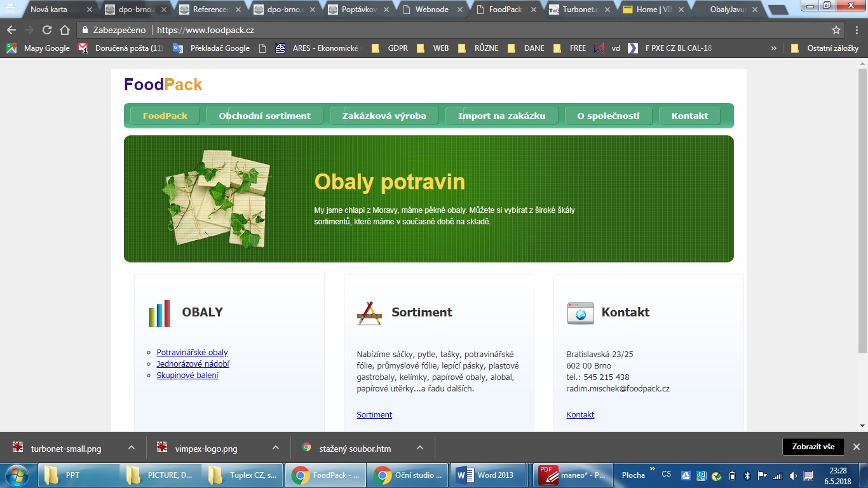Click the CS language indicator
The image size is (868, 488).
click(x=667, y=474)
